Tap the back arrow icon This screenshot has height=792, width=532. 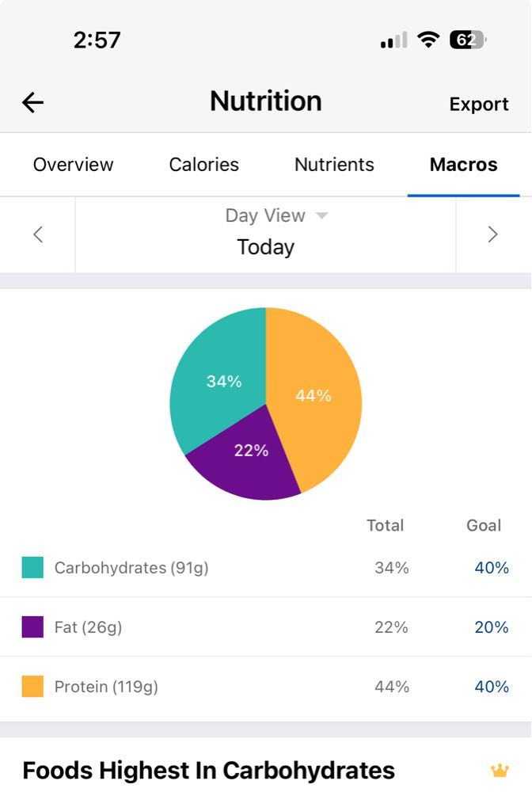click(x=32, y=102)
